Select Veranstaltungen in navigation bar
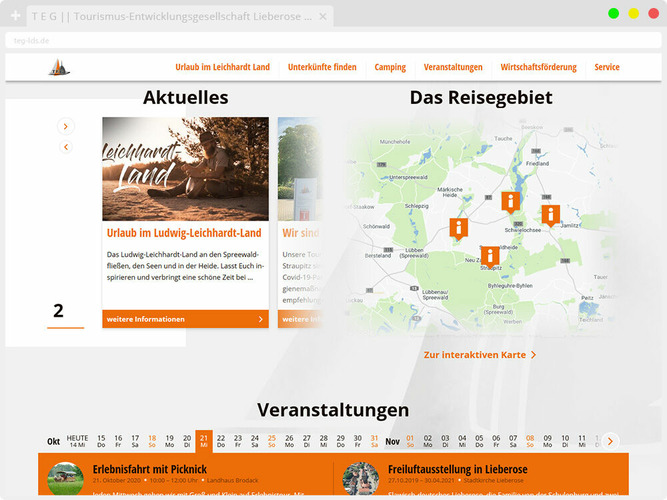 pyautogui.click(x=453, y=67)
